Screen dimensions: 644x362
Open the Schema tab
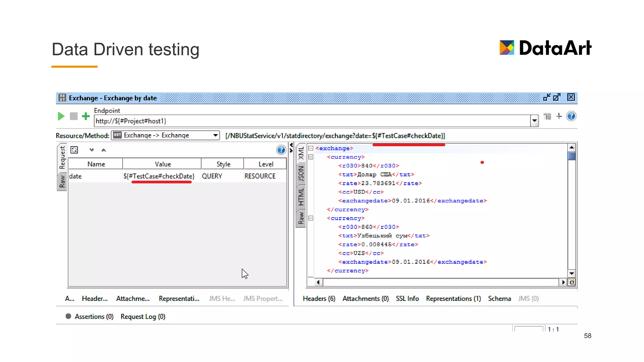(x=499, y=299)
